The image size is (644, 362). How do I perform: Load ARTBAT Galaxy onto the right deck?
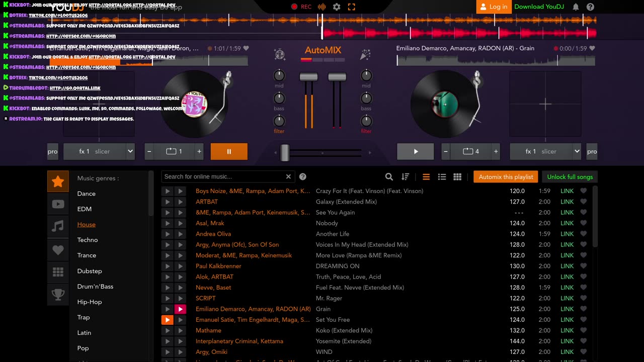click(180, 202)
